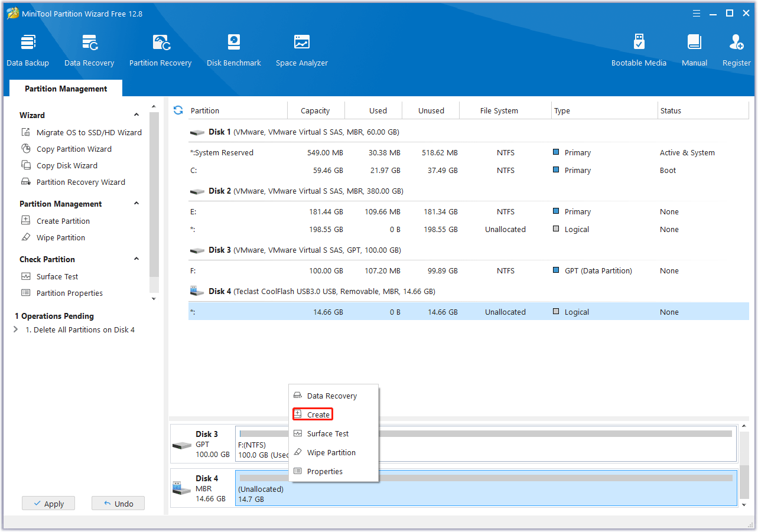Sort by Status column header
This screenshot has width=758, height=532.
703,110
